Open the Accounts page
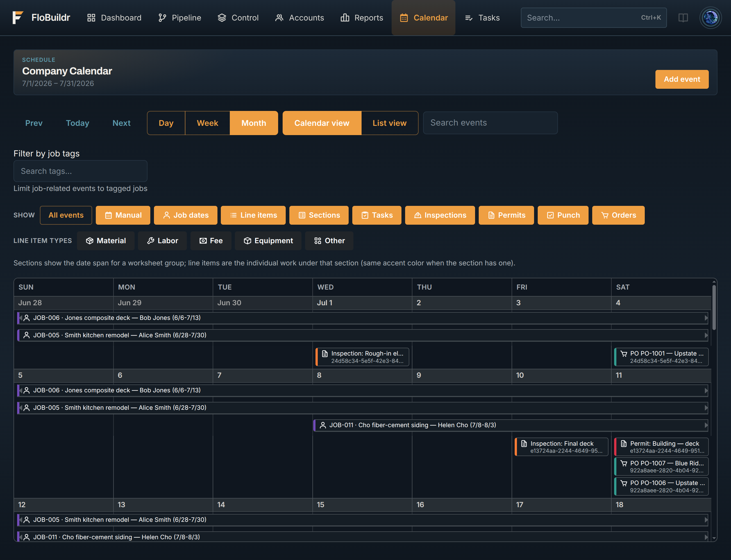Viewport: 731px width, 560px height. pos(299,18)
